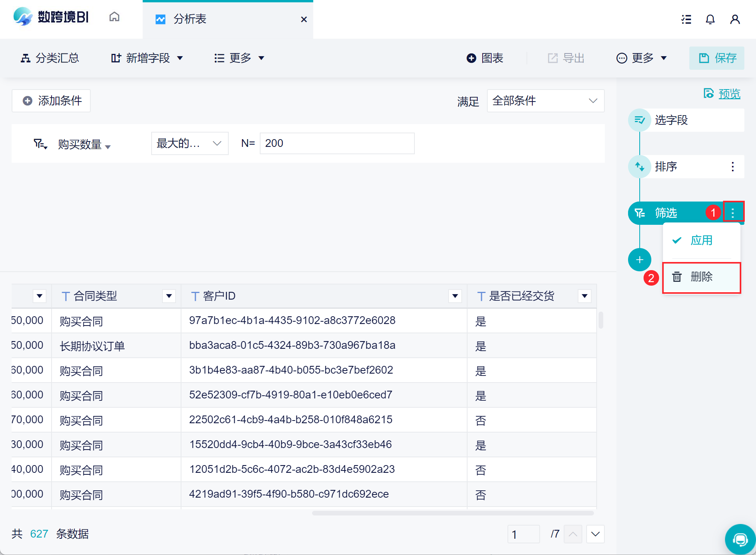This screenshot has width=756, height=555.
Task: Go to next page arrow
Action: pos(595,534)
